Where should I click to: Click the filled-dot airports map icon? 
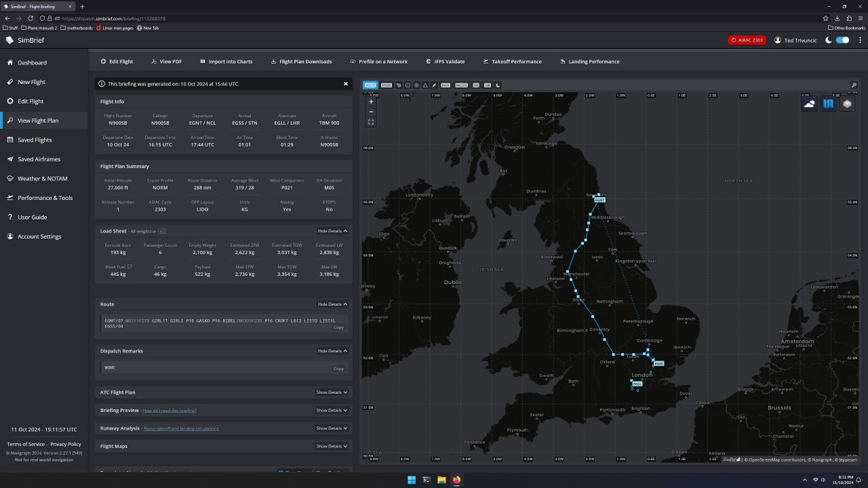[x=416, y=85]
